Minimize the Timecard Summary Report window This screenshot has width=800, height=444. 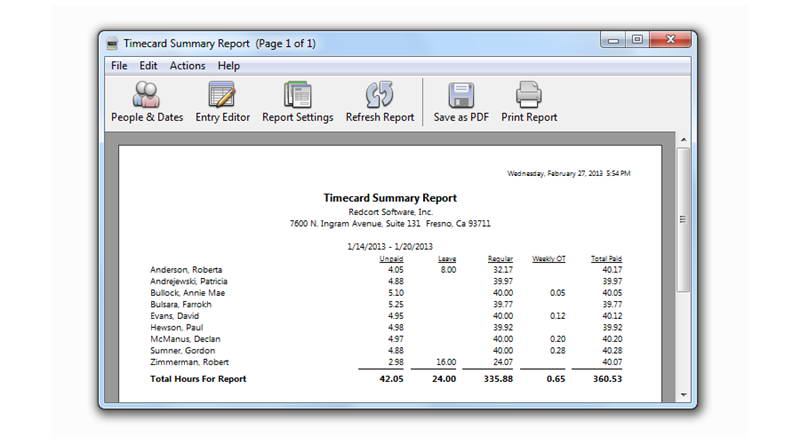pos(613,40)
